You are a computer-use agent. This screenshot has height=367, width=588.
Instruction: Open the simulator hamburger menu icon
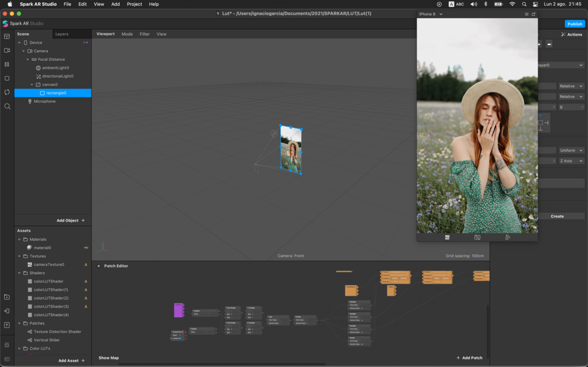[527, 14]
